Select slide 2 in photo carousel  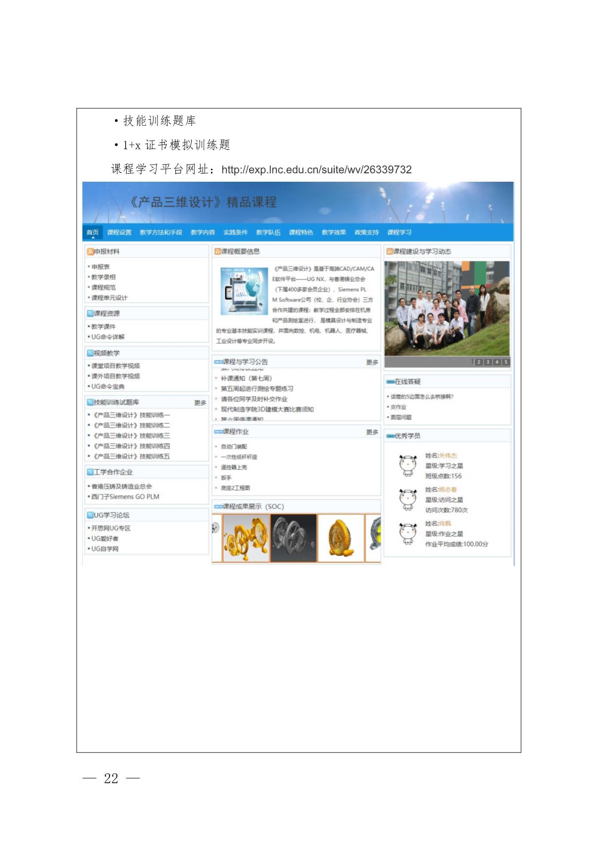pos(479,362)
